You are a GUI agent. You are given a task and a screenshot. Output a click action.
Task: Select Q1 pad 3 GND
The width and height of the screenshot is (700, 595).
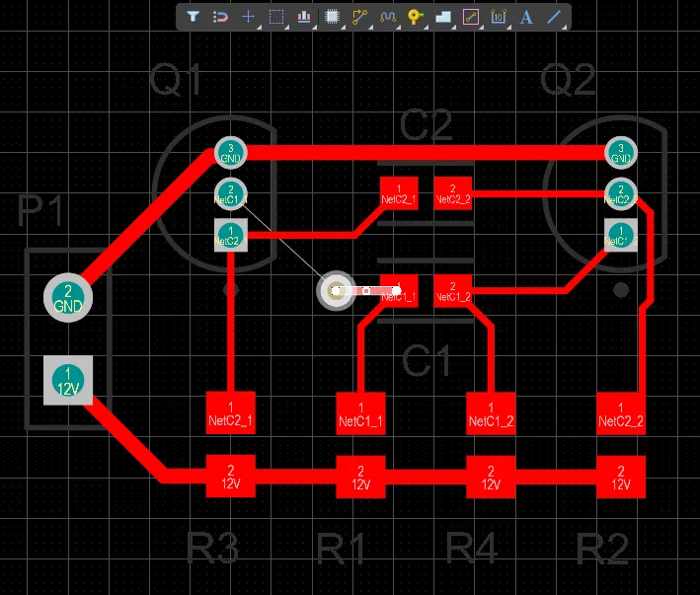pyautogui.click(x=231, y=153)
